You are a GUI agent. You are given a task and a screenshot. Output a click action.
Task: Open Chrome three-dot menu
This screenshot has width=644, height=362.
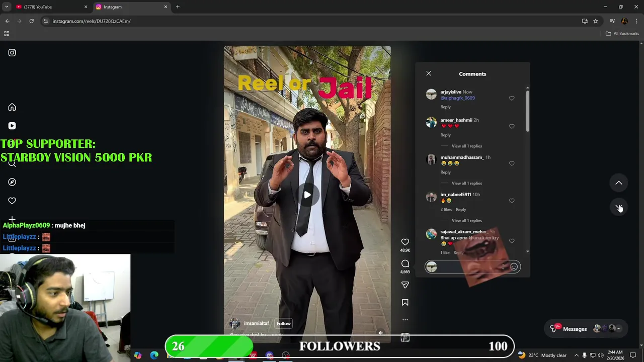coord(636,21)
